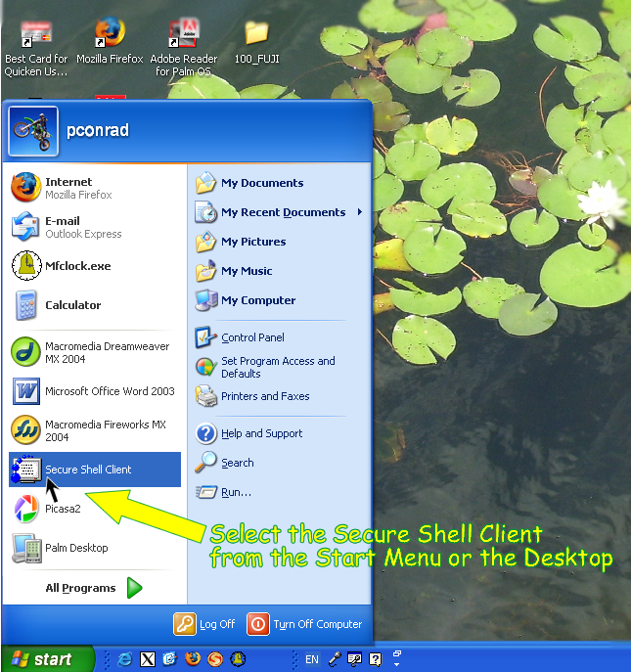This screenshot has height=672, width=631.
Task: Open Macromedia Fireworks MX 2004
Action: (x=95, y=430)
